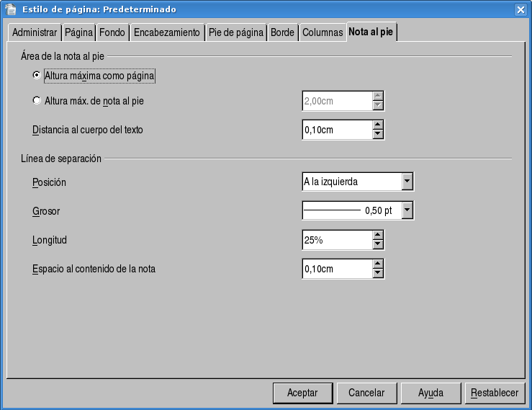Decrease 'Distancia al cuerpo del texto' value
532x410 pixels.
[378, 134]
